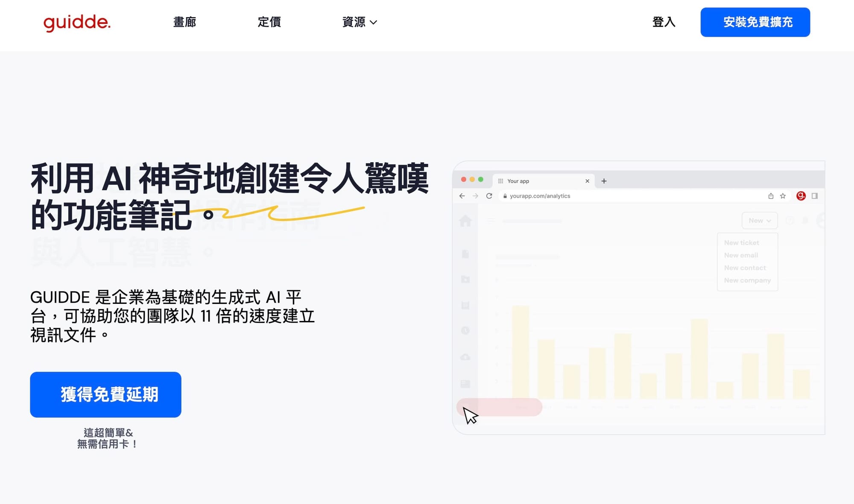
Task: Select the 定價 menu item
Action: pyautogui.click(x=269, y=22)
